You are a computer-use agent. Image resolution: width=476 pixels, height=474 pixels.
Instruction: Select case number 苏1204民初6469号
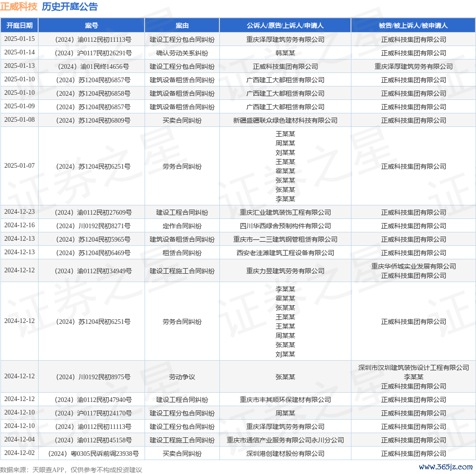(x=93, y=253)
